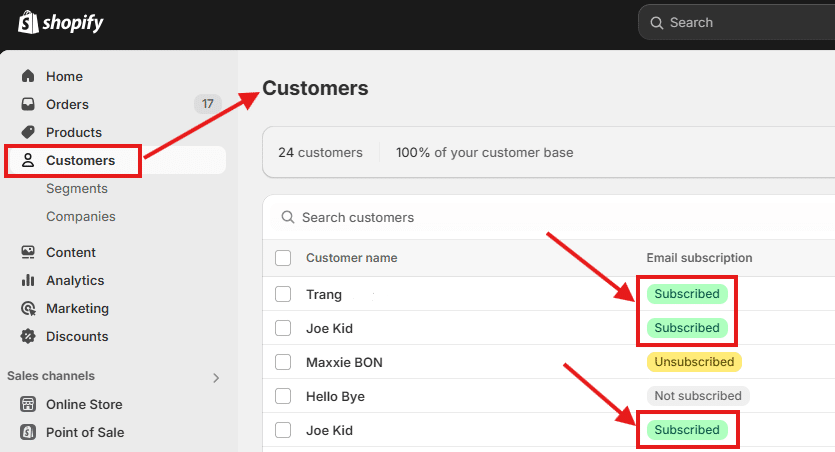Viewport: 835px width, 452px height.
Task: Select the first Joe Kid row checkbox
Action: [x=283, y=328]
